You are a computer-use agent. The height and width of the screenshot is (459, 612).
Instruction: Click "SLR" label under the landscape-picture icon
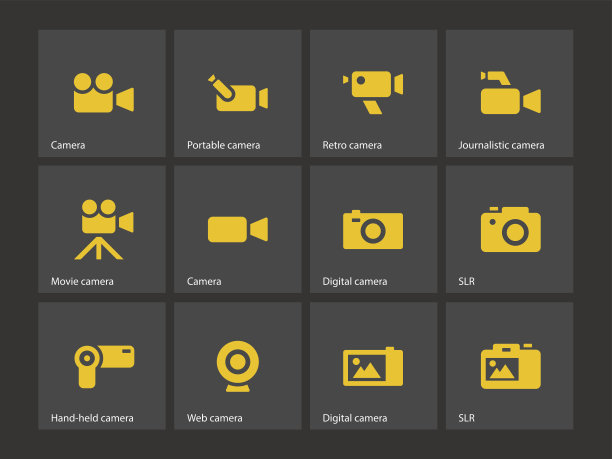(466, 418)
